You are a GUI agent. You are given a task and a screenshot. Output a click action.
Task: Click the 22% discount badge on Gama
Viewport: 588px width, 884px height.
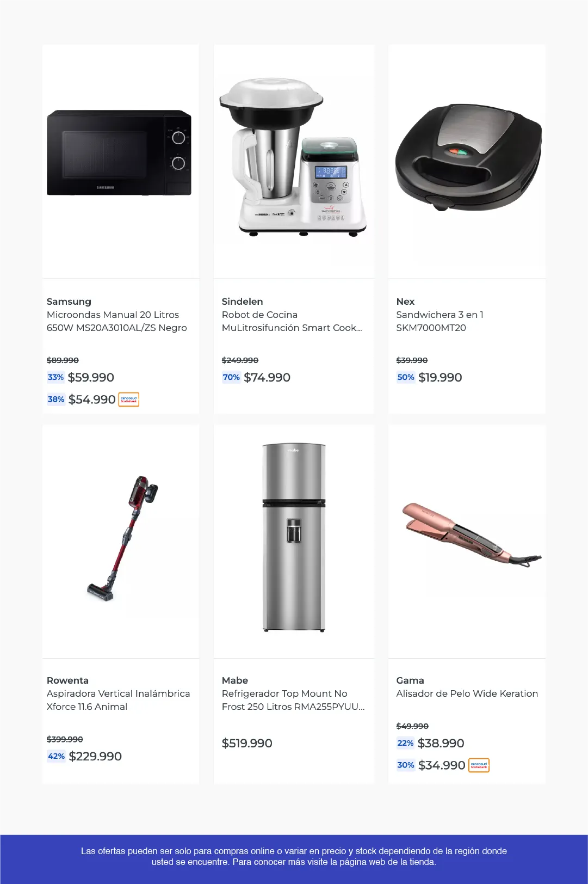(405, 743)
